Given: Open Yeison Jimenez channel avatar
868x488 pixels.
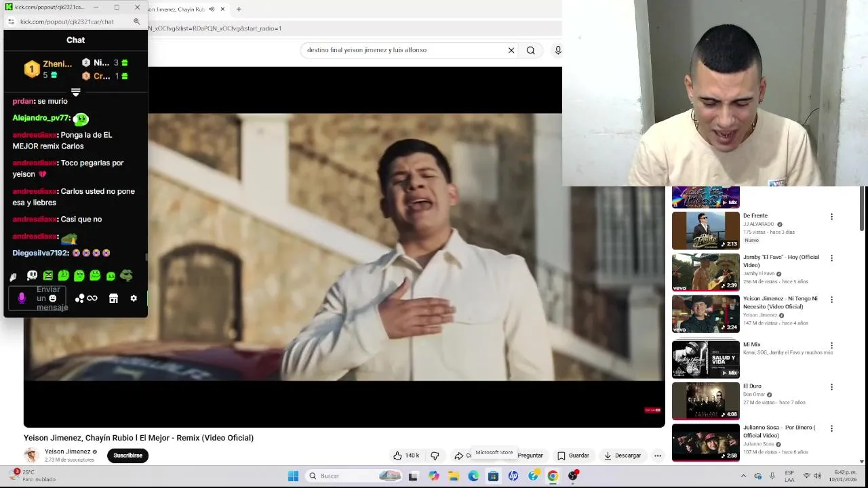Looking at the screenshot, I should [31, 455].
